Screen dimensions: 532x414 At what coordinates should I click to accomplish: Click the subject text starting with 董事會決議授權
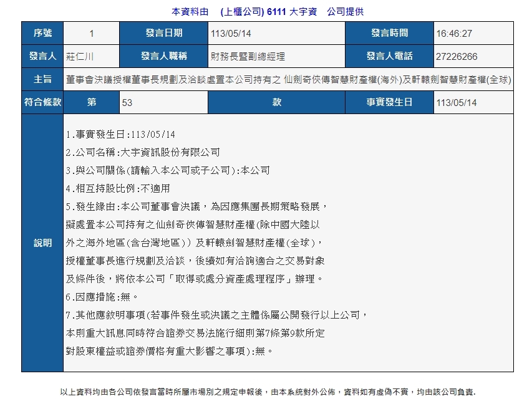(288, 79)
